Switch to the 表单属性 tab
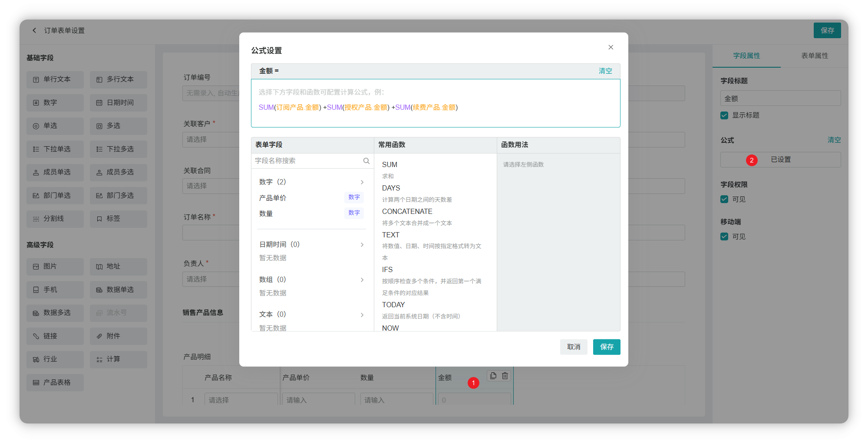The image size is (868, 443). pyautogui.click(x=815, y=56)
